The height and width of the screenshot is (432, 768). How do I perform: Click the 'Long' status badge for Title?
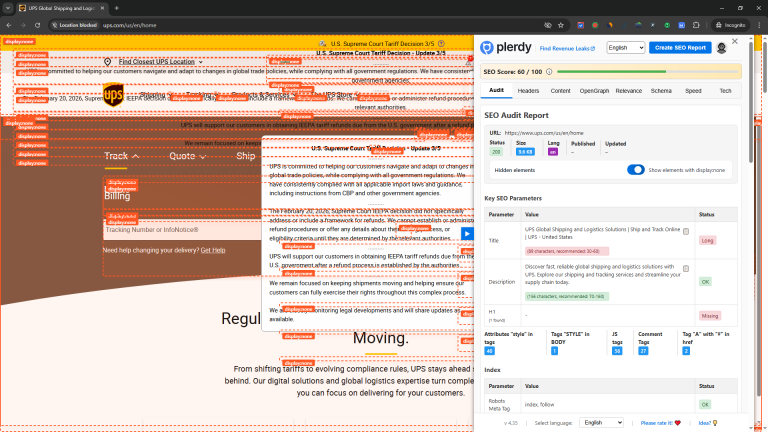[707, 240]
